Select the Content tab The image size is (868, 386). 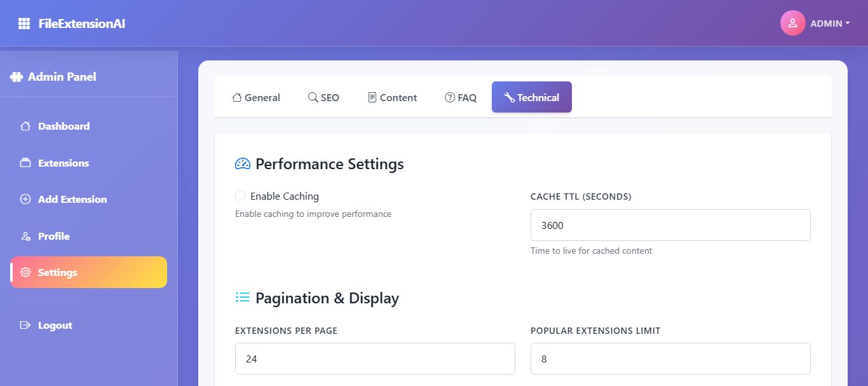click(392, 97)
